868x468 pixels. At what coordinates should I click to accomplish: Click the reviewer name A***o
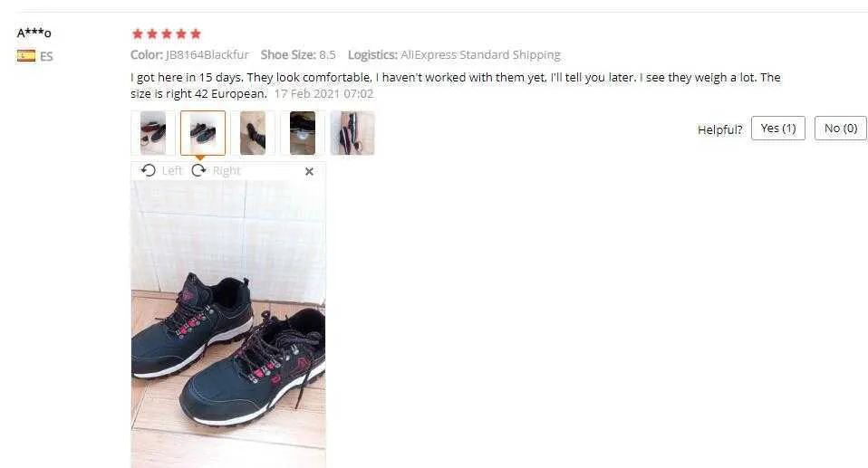[34, 33]
